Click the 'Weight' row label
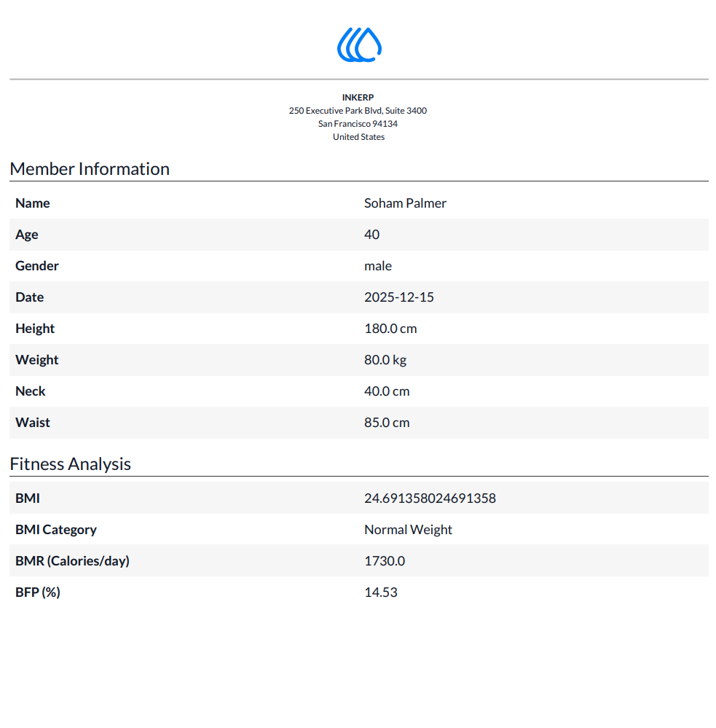Viewport: 716px width, 728px height. (36, 360)
